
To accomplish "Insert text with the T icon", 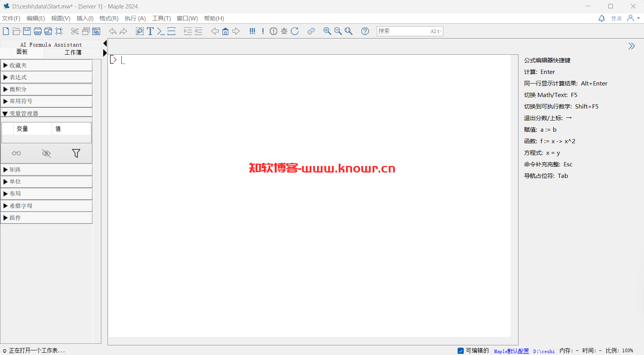I will (x=150, y=31).
